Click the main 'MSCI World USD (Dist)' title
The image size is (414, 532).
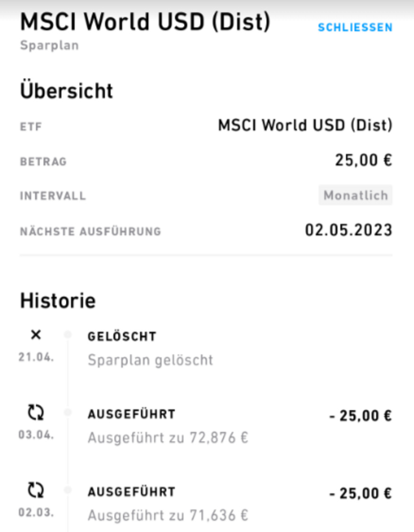coord(145,23)
